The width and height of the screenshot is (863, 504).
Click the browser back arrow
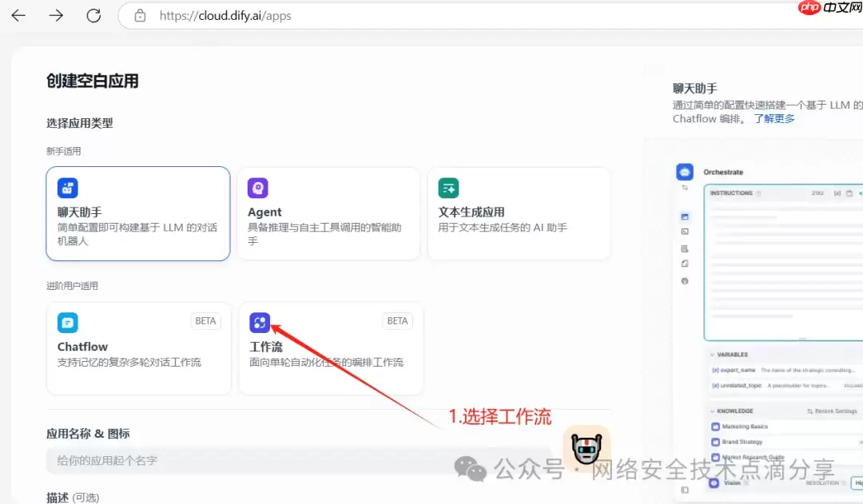tap(18, 15)
